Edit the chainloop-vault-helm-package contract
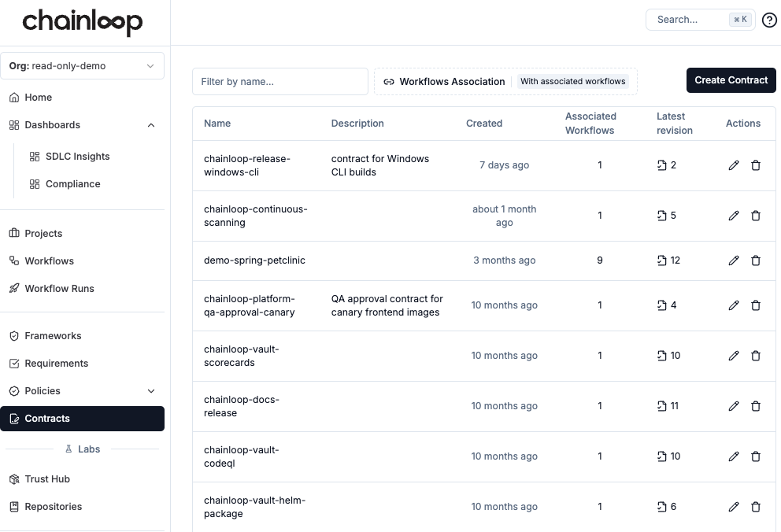781x532 pixels. [x=734, y=507]
